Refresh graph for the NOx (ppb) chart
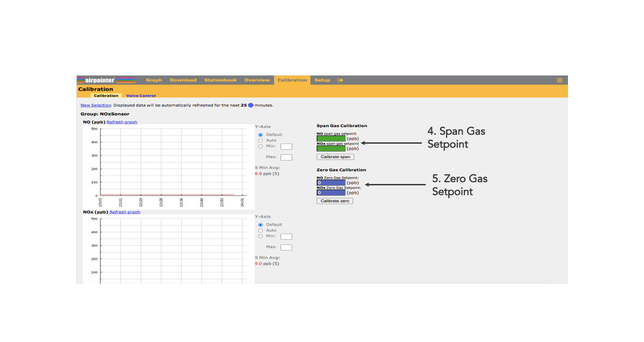 pos(125,212)
